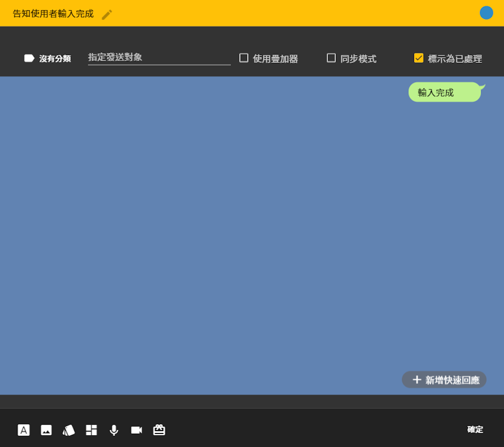504x447 pixels.
Task: Enable the 使用疊加器 checkbox
Action: coord(244,58)
